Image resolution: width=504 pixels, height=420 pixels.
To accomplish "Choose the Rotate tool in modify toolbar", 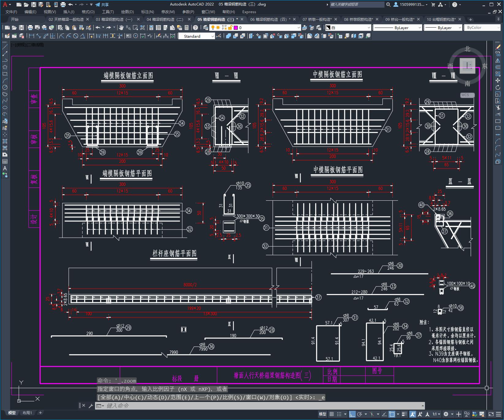I will (x=498, y=87).
